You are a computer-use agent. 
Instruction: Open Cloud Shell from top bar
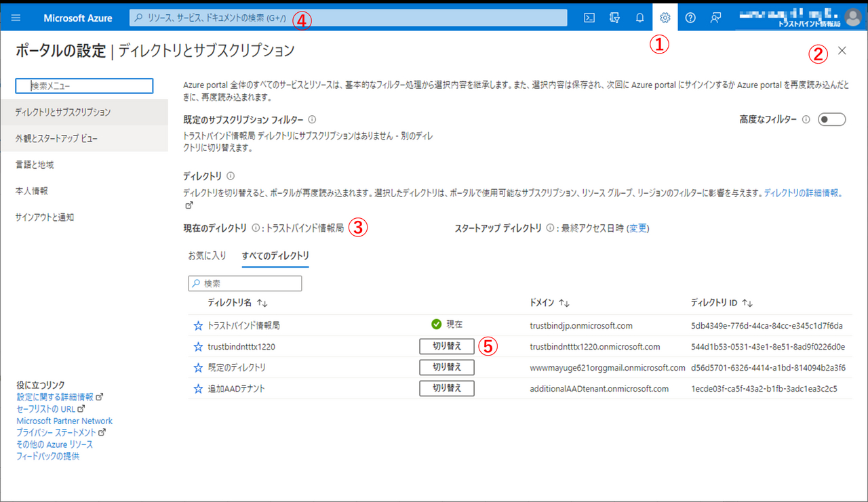coord(589,18)
